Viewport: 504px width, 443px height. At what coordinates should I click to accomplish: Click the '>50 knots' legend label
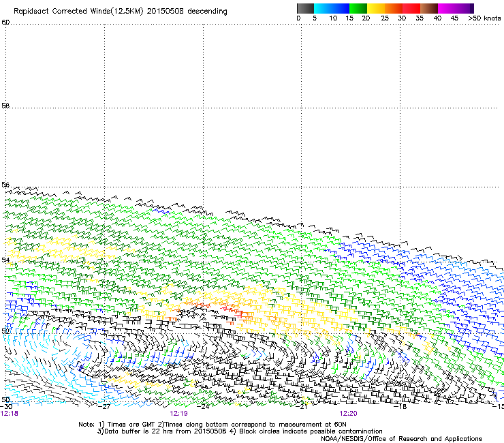point(484,18)
